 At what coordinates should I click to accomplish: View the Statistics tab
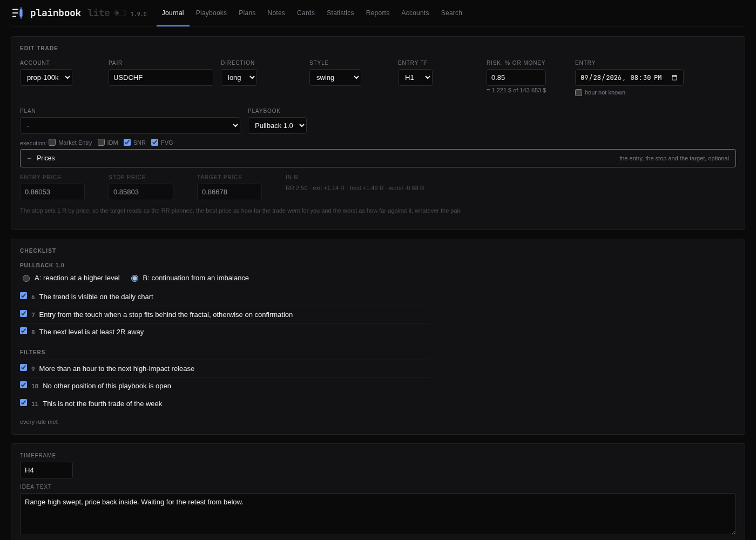click(x=340, y=13)
